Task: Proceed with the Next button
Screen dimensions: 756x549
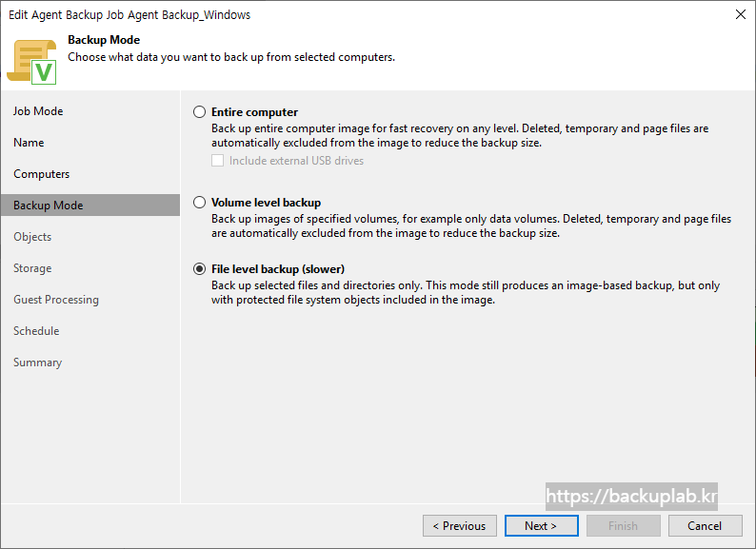Action: pyautogui.click(x=542, y=526)
